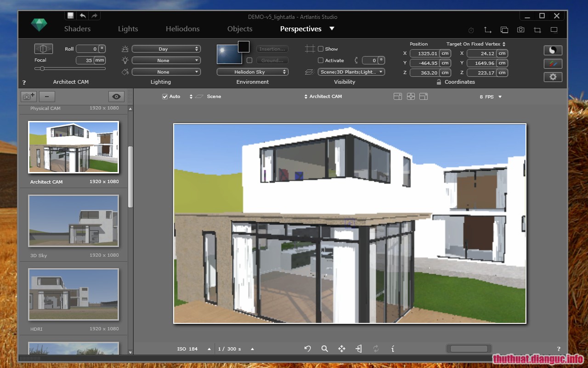Select the magnifier zoom tool below the preview
This screenshot has height=368, width=588.
(x=325, y=349)
